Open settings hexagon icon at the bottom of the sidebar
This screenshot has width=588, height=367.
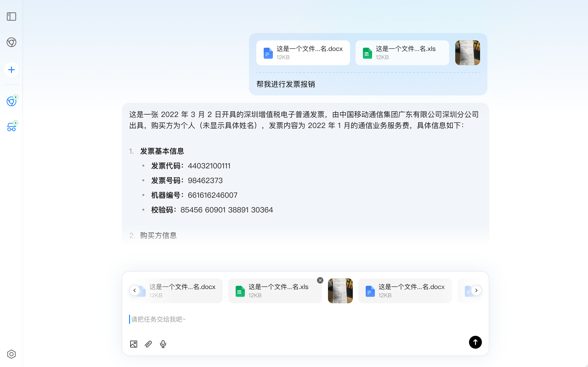pos(11,354)
